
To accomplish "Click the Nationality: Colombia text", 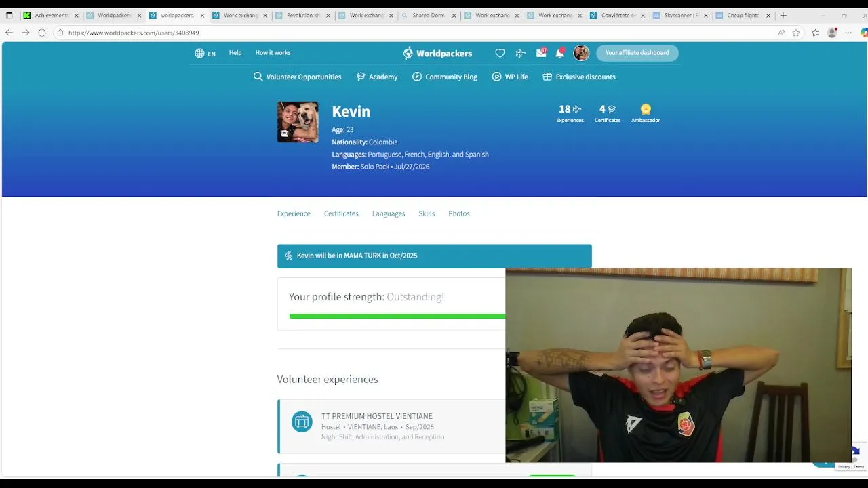I will (364, 142).
